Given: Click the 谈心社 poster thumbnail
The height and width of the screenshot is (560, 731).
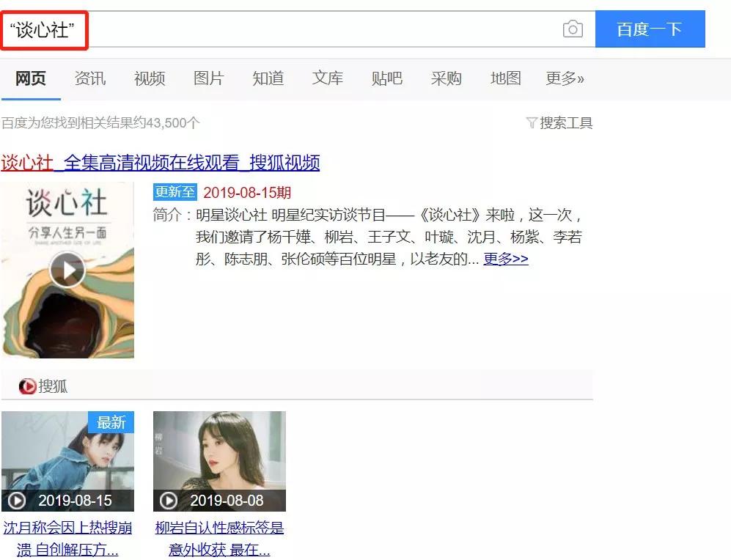Looking at the screenshot, I should point(68,270).
